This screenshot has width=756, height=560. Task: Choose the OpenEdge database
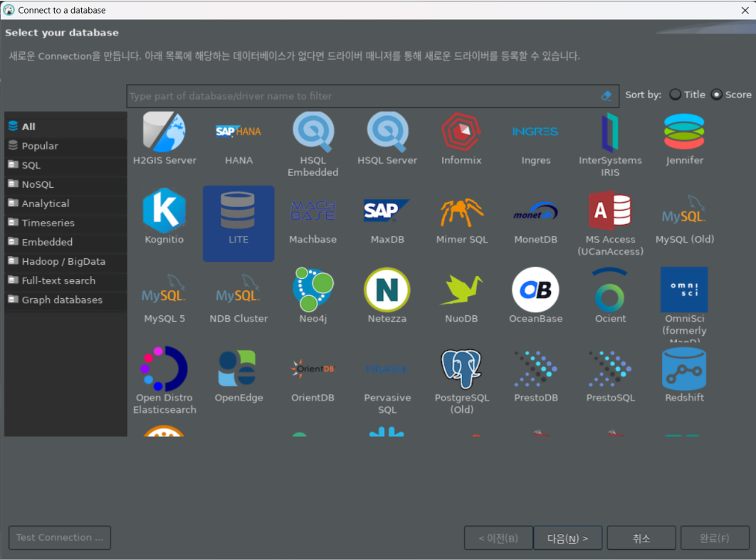[238, 376]
